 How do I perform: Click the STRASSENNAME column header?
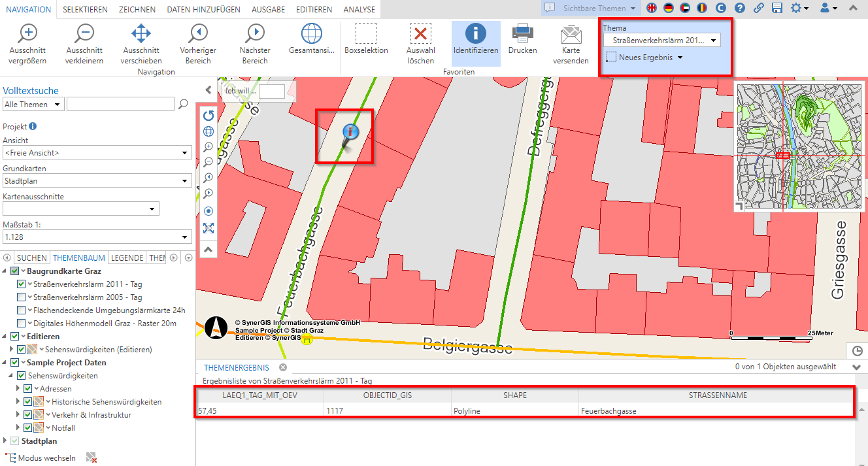click(x=717, y=395)
